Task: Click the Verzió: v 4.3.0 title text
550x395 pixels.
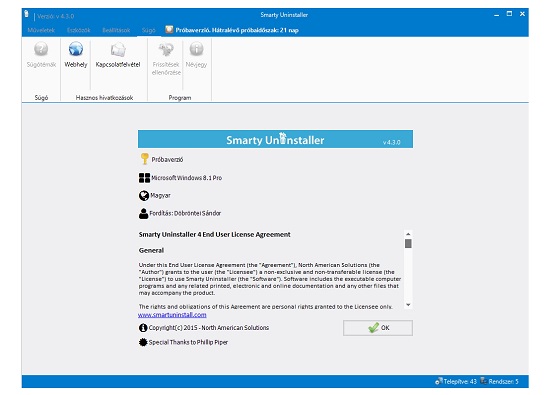Action: [55, 16]
